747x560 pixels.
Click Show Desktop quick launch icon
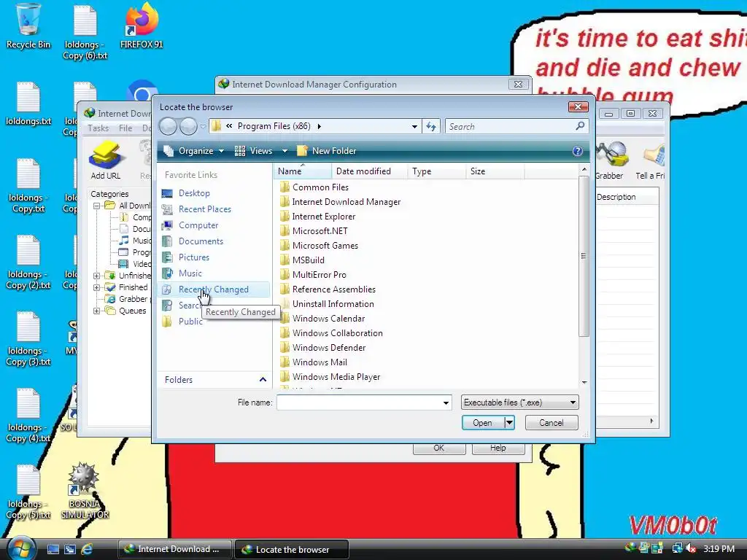[x=53, y=549]
